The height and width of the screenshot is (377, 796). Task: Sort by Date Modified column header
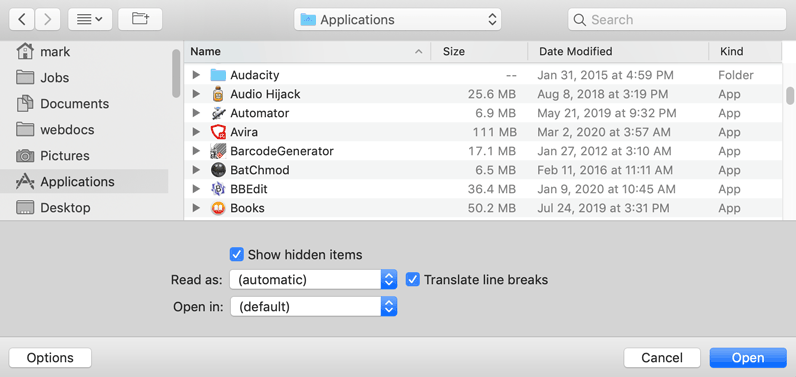618,51
